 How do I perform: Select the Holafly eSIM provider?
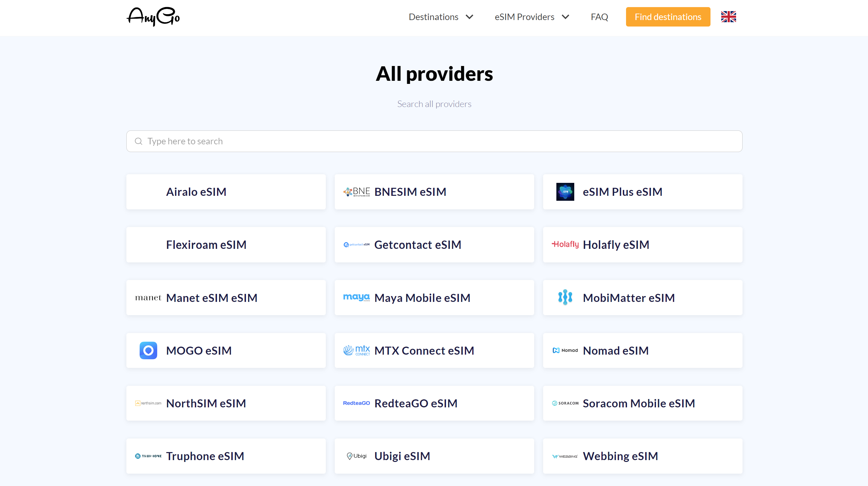643,245
